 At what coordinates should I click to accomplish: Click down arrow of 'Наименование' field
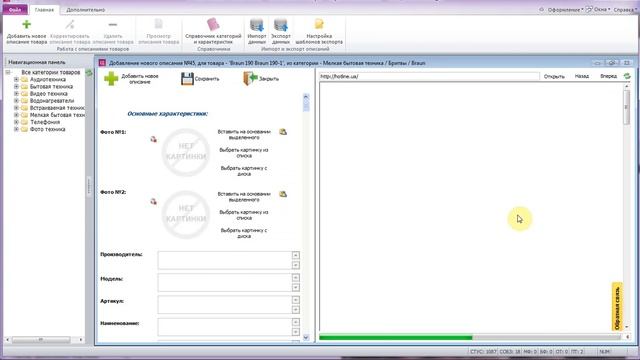(x=296, y=332)
